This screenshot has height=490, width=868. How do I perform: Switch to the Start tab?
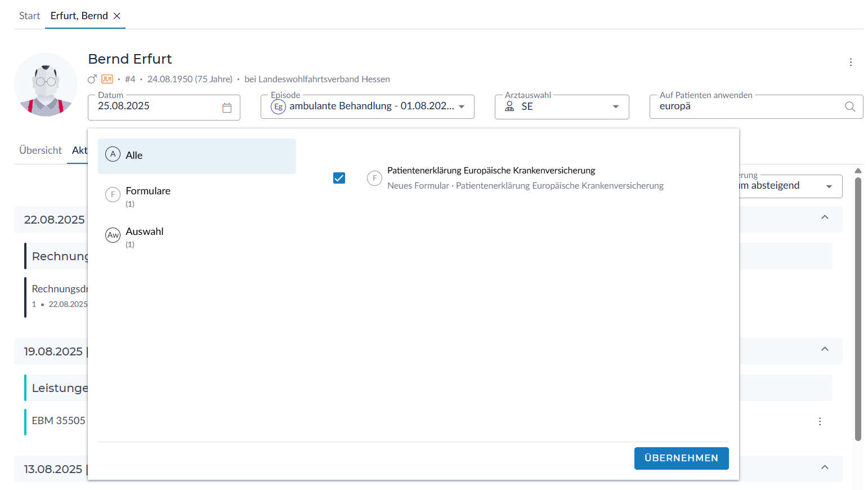pos(29,16)
